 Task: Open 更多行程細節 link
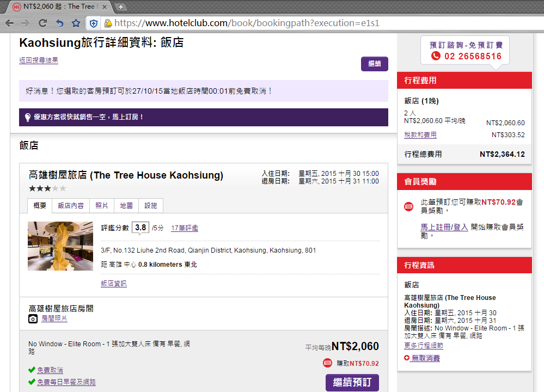coord(424,346)
